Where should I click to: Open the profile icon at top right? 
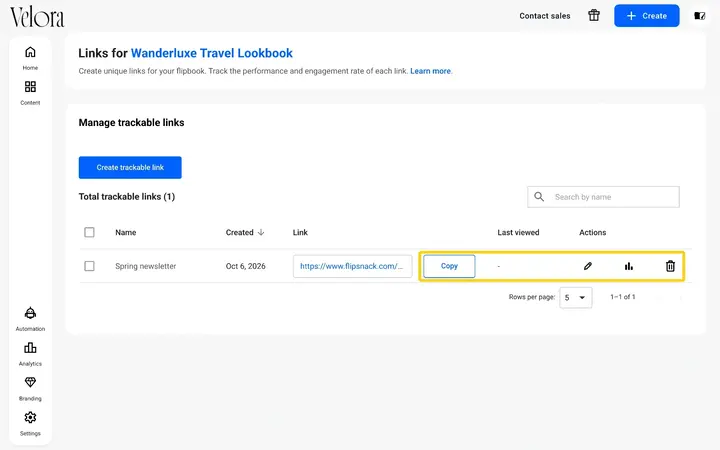click(x=699, y=16)
